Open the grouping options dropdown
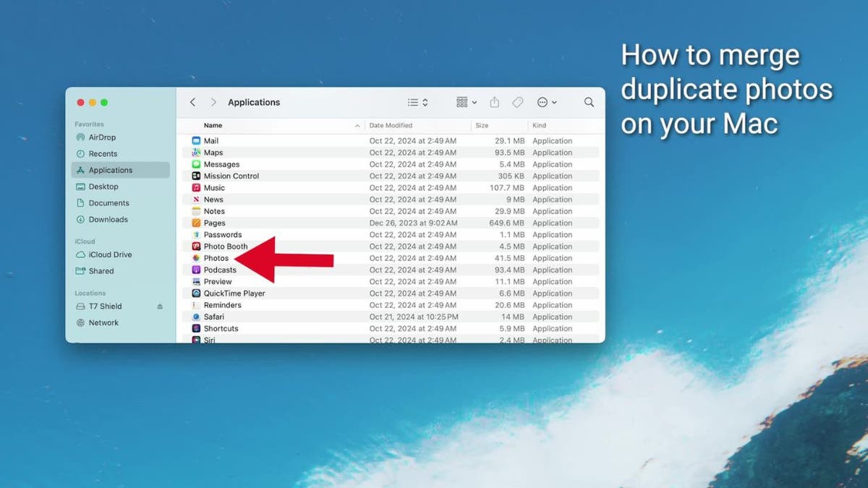 [466, 102]
